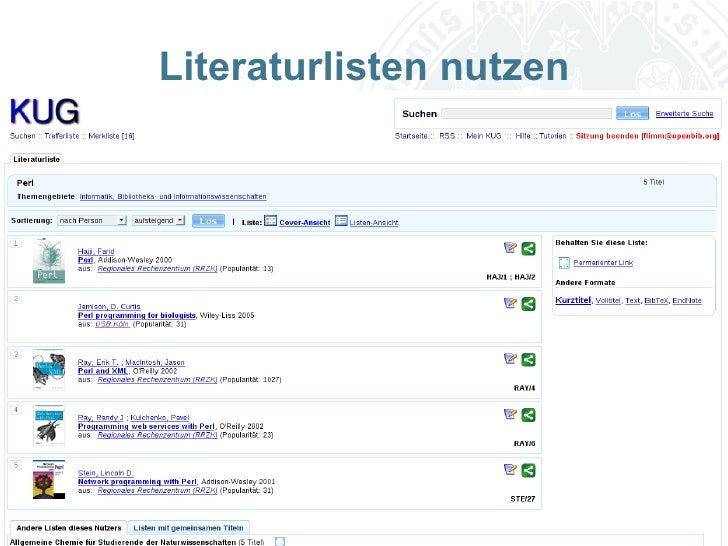
Task: Click the edit note icon for Hajj, Farid entry
Action: (x=510, y=248)
